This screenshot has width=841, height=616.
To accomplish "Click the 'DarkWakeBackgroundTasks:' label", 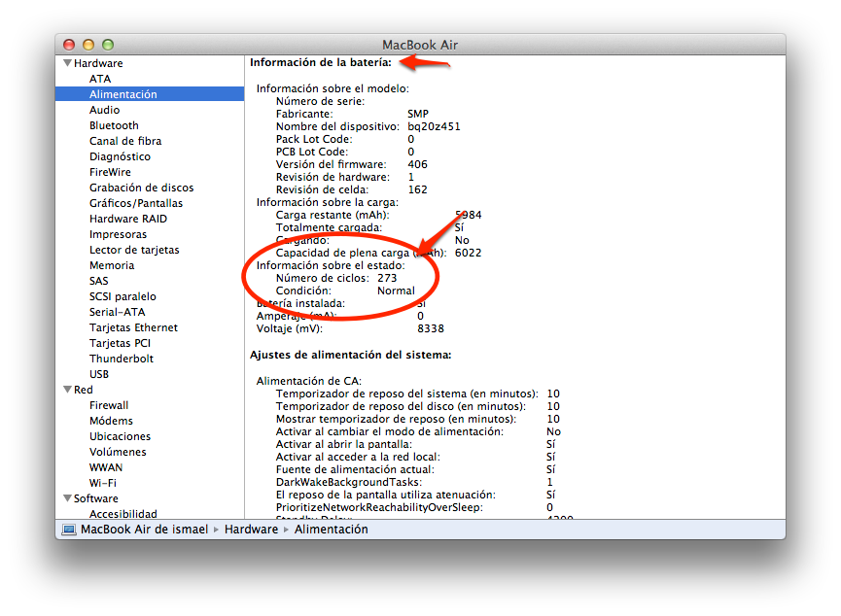I will click(349, 483).
